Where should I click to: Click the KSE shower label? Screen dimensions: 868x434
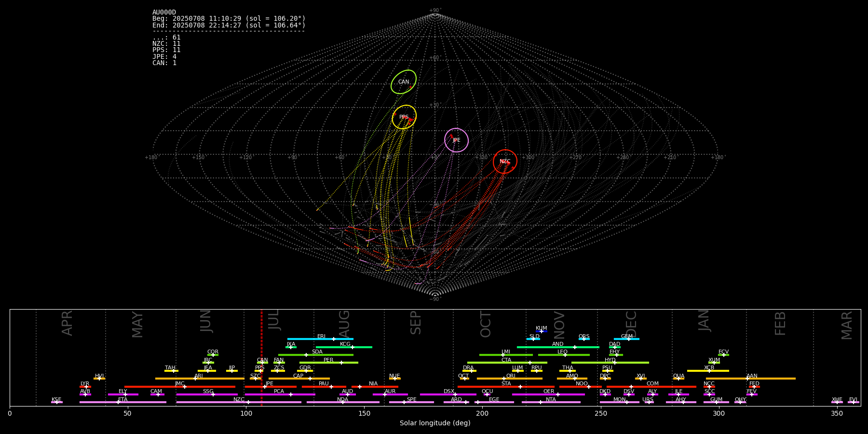56,400
